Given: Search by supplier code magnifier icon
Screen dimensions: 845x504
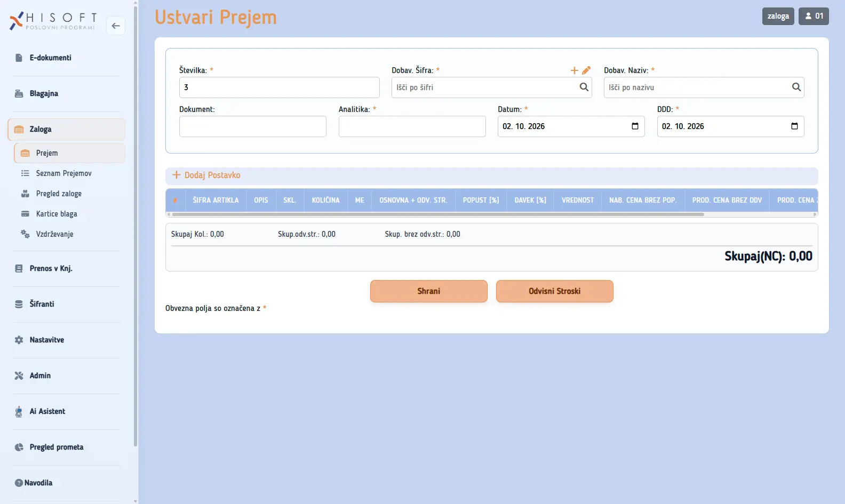Looking at the screenshot, I should 584,87.
